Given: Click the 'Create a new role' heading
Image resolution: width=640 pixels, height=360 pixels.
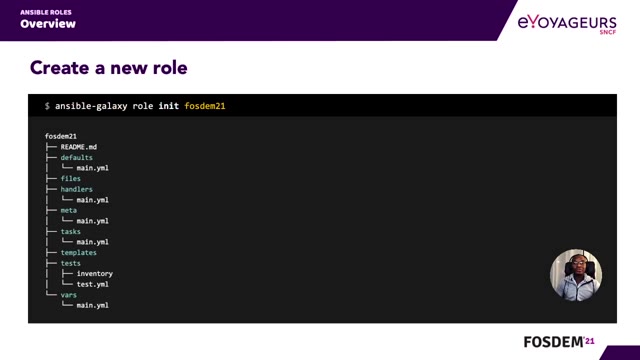Looking at the screenshot, I should point(109,68).
